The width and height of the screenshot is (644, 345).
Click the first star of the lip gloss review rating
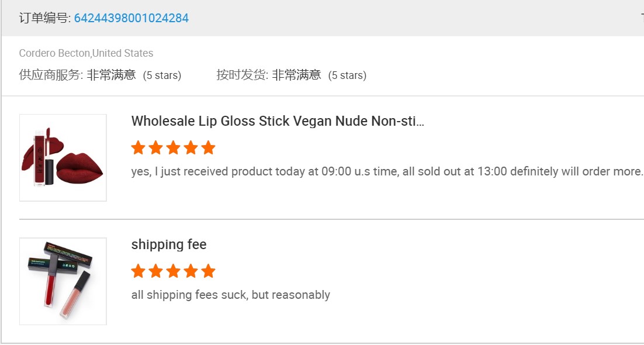139,148
